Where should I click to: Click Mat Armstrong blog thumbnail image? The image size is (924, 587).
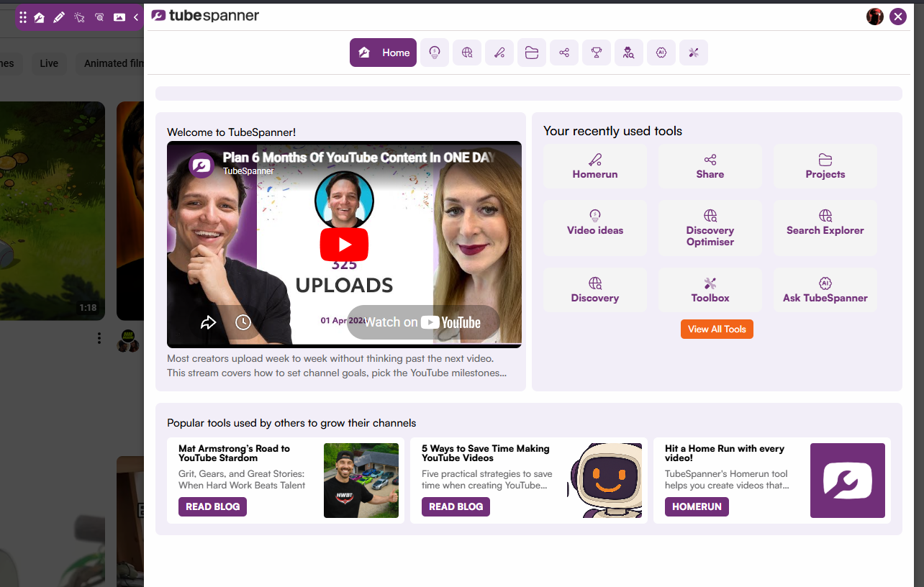coord(361,481)
